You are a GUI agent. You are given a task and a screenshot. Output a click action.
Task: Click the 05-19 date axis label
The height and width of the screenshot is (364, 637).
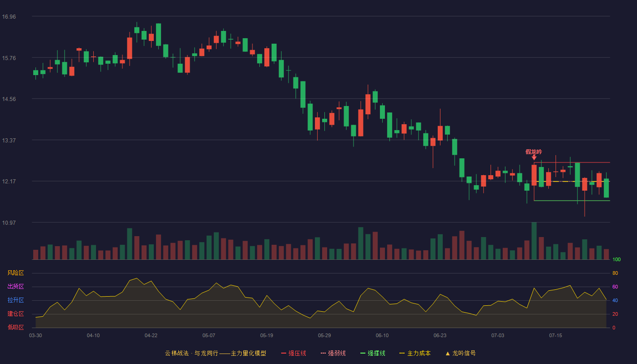click(x=267, y=335)
